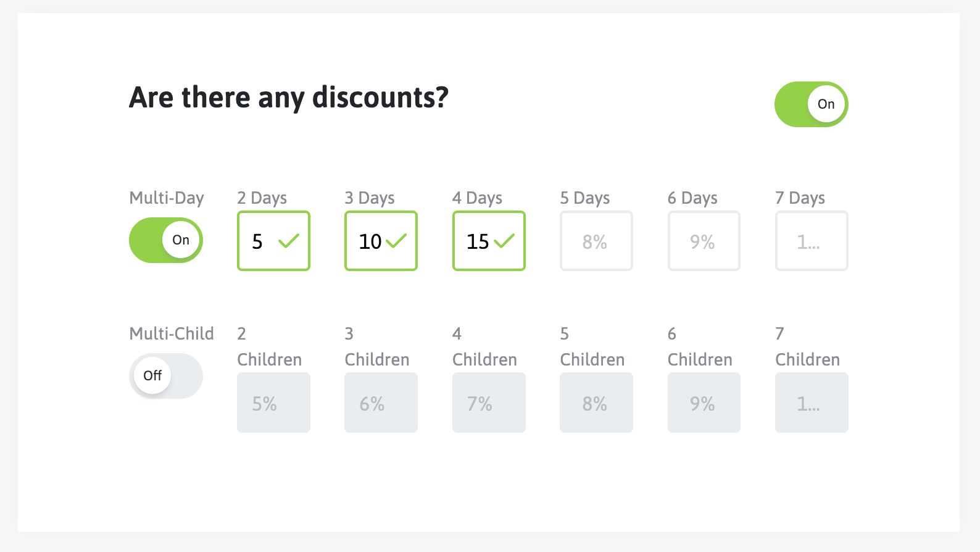980x552 pixels.
Task: Enable the Multi-Child discount switch
Action: 165,376
